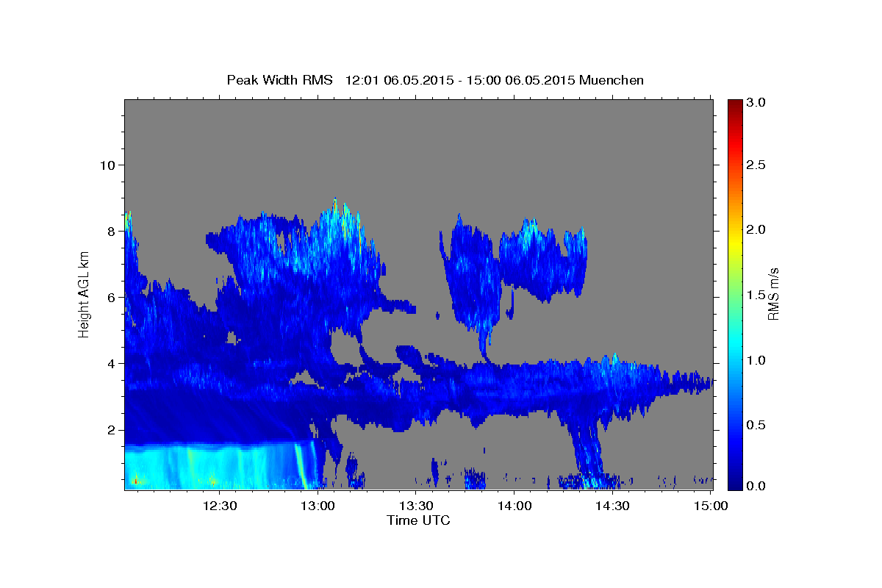The width and height of the screenshot is (882, 588).
Task: Click the plot title 'Peak Width RMS'
Action: point(280,80)
